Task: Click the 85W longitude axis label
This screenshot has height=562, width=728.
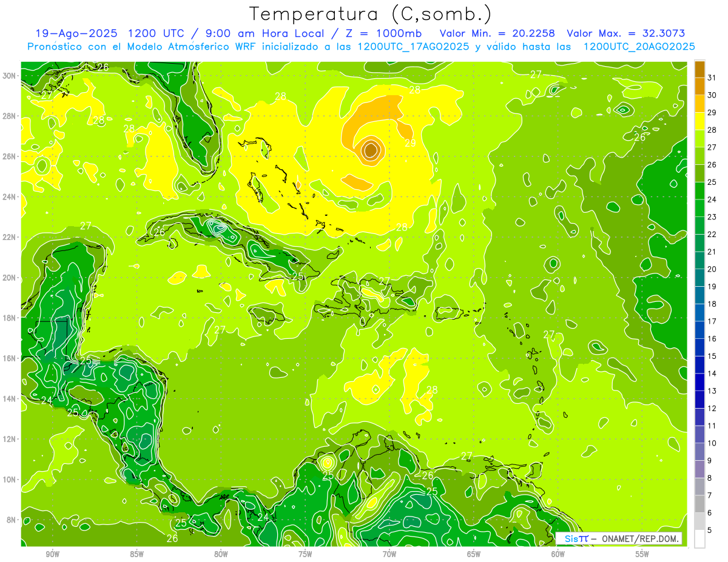Action: coord(137,554)
